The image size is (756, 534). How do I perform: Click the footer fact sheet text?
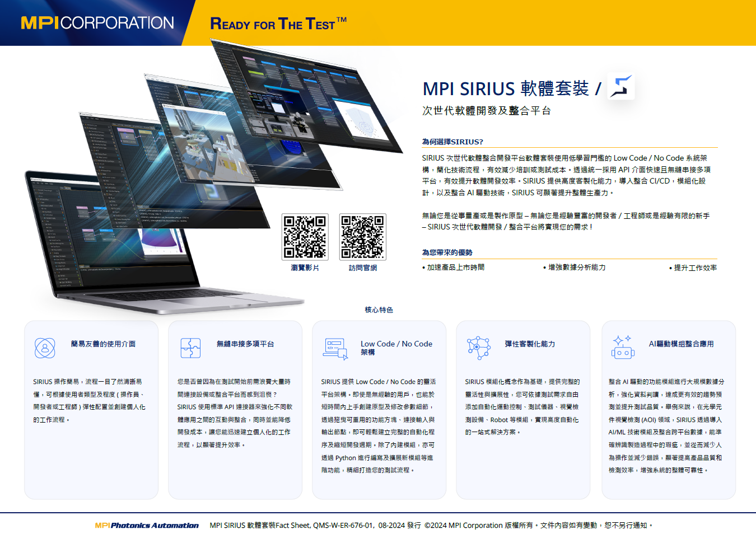click(x=431, y=526)
